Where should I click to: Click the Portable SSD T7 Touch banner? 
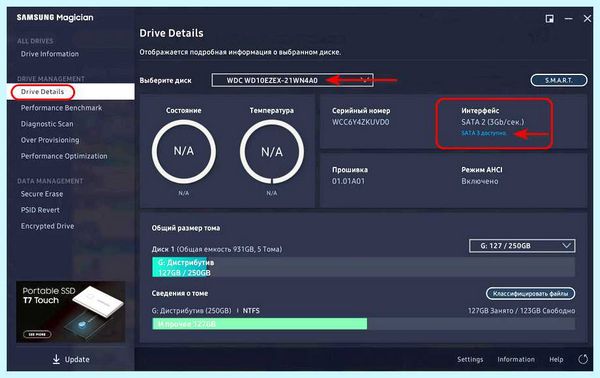click(x=70, y=312)
